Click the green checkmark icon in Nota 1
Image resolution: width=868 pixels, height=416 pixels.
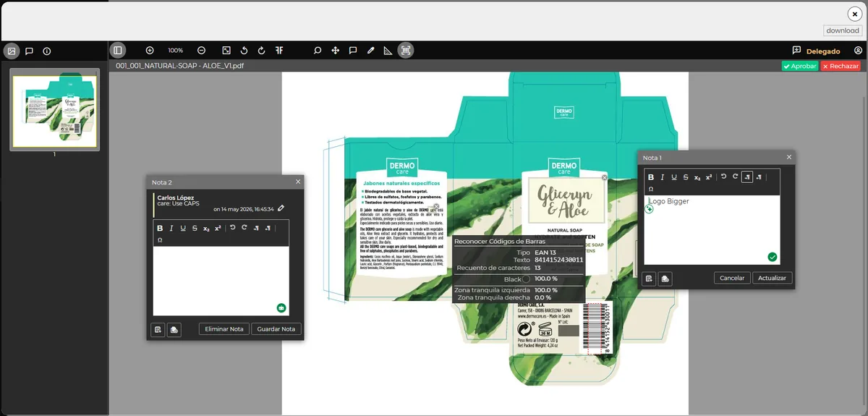(x=772, y=257)
